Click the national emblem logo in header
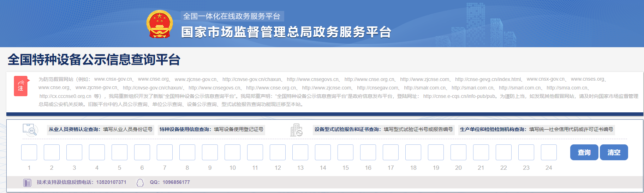Viewport: 644px width, 193px height. (160, 24)
